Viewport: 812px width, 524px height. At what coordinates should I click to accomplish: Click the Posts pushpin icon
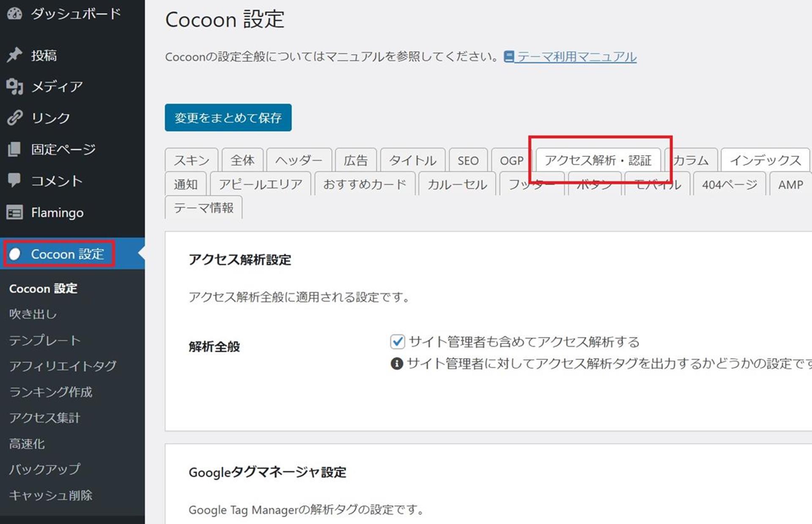click(14, 55)
